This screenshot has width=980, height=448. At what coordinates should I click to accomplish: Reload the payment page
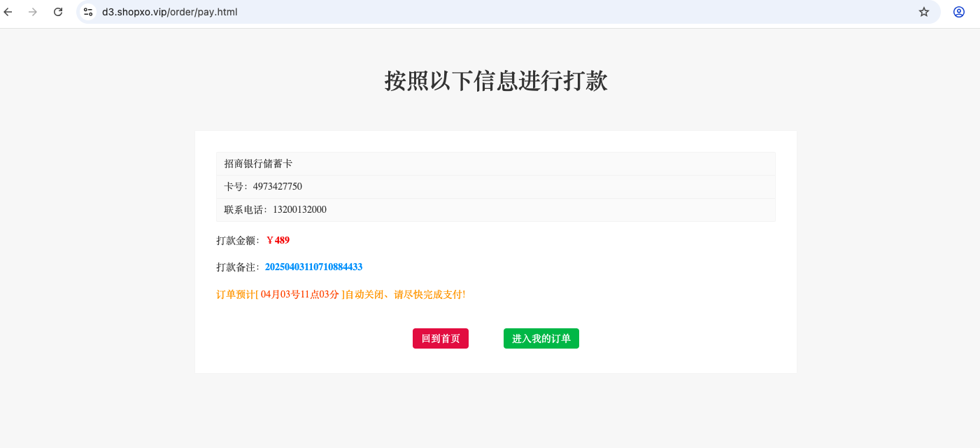pos(58,12)
